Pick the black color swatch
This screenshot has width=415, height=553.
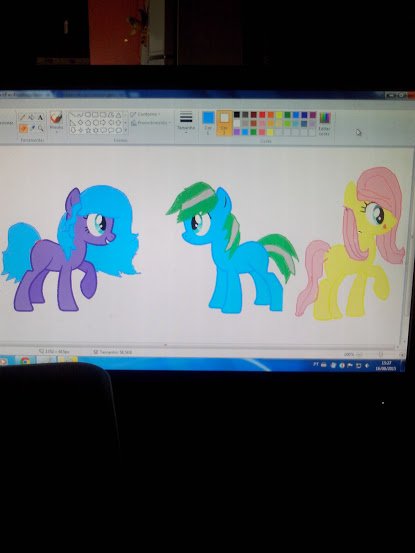(x=237, y=115)
